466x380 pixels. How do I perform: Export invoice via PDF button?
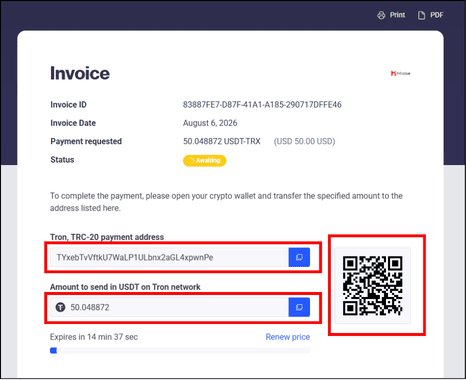point(430,15)
